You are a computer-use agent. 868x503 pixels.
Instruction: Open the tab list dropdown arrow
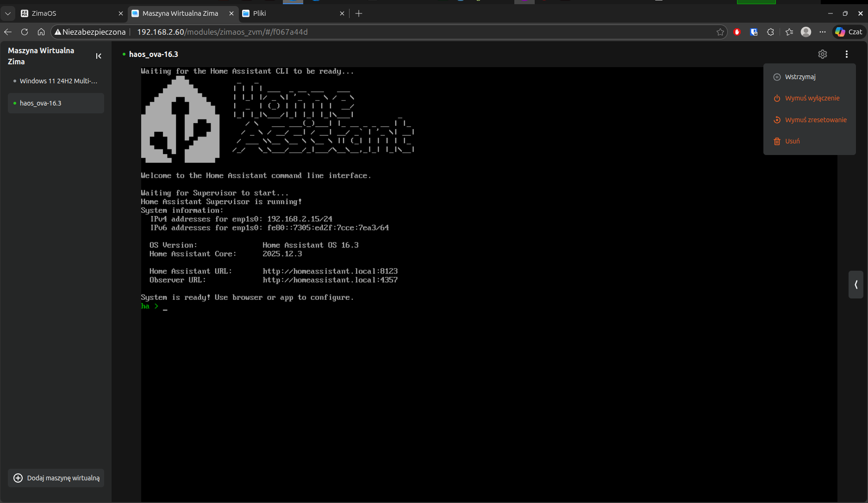pos(8,13)
